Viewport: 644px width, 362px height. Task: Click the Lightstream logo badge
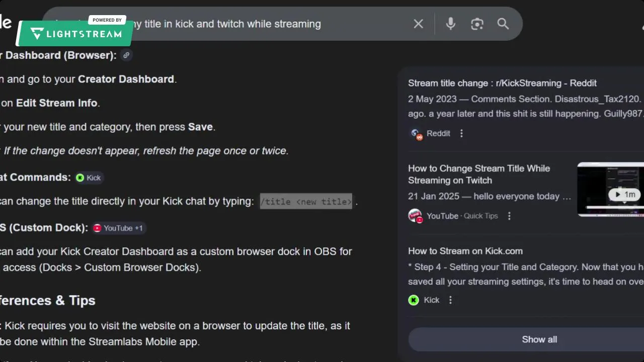tap(75, 33)
